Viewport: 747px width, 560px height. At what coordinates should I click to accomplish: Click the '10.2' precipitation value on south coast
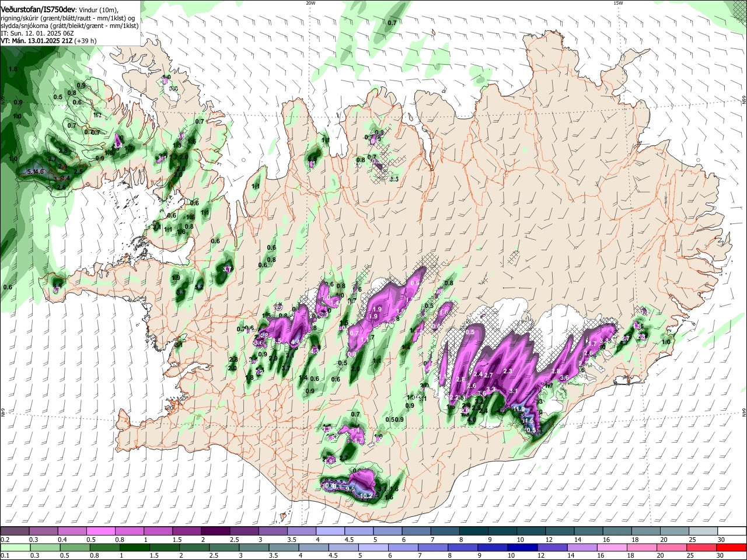[x=366, y=496]
